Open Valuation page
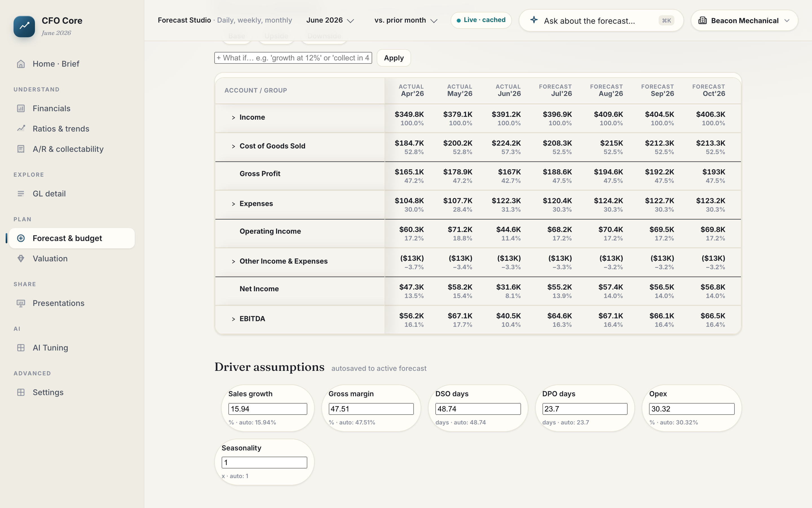812x508 pixels. click(x=72, y=258)
